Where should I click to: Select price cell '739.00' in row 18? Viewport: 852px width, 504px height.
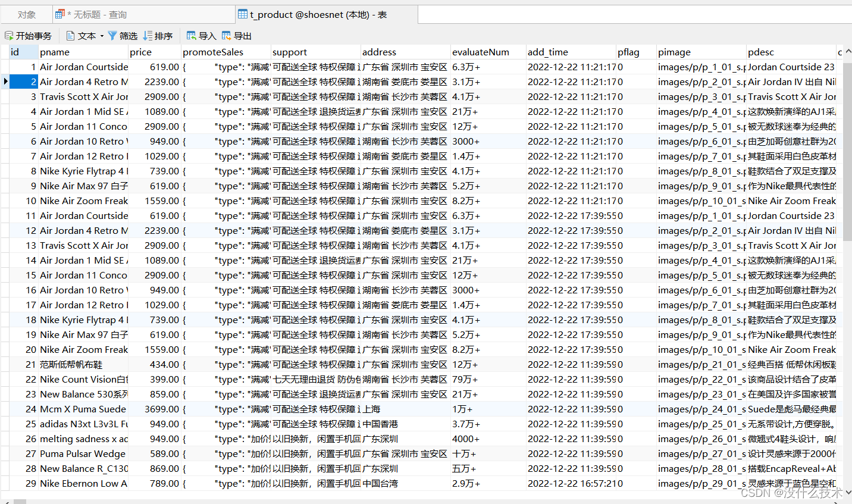155,320
